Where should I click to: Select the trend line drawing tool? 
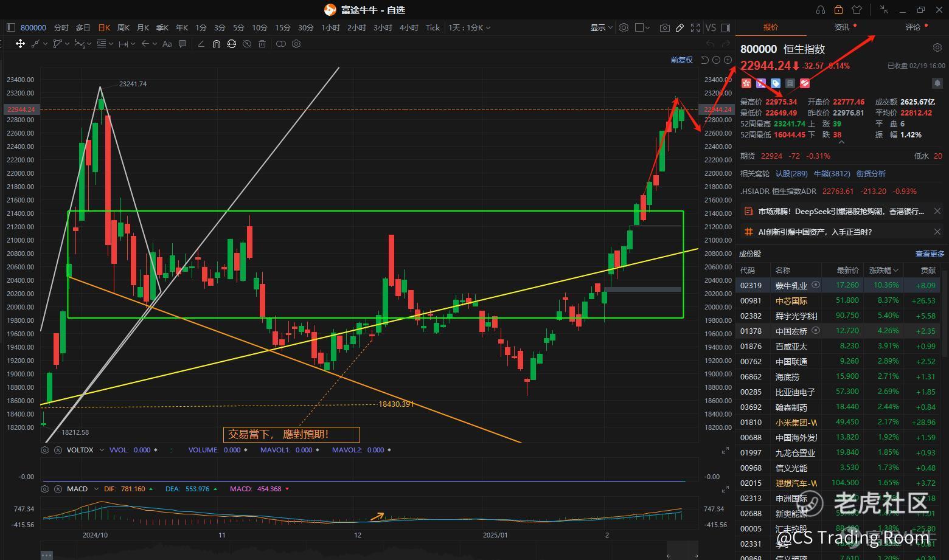pos(35,44)
